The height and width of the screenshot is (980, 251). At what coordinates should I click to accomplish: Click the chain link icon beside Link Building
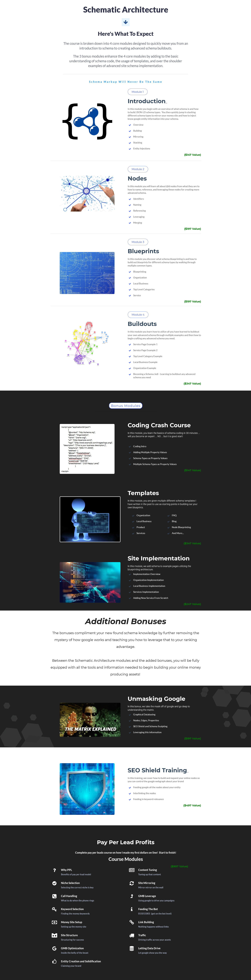[132, 922]
